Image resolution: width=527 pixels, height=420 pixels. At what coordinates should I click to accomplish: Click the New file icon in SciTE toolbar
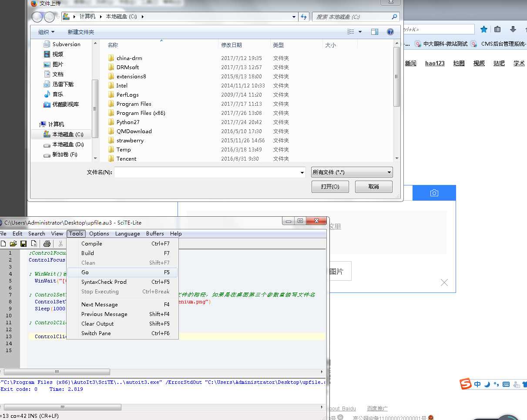[x=3, y=244]
